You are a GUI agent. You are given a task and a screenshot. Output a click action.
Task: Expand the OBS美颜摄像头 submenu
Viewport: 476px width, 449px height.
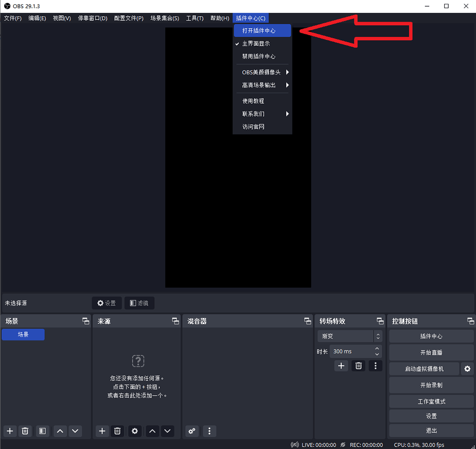[262, 72]
